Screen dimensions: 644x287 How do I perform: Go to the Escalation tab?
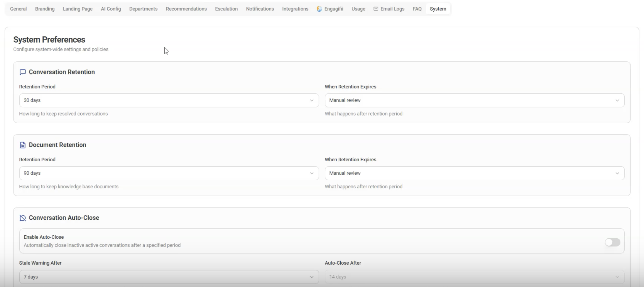pos(226,9)
